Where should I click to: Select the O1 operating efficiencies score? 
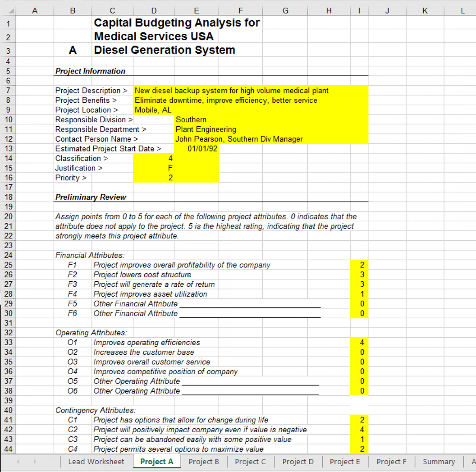point(359,342)
